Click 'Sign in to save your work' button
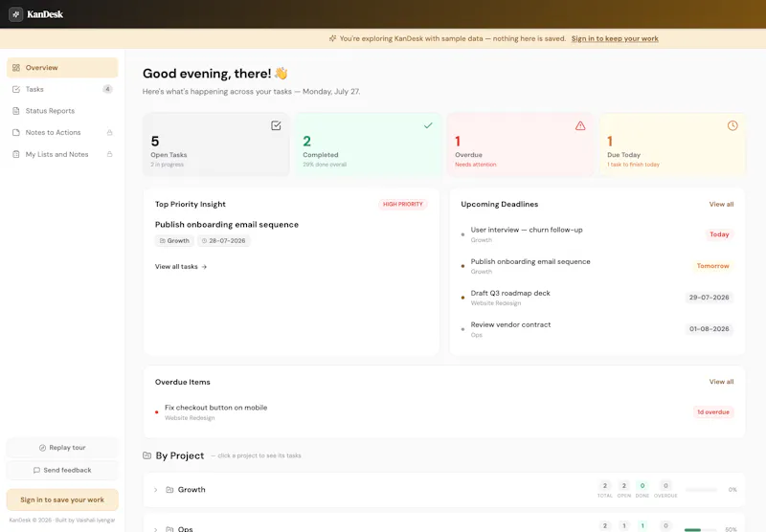This screenshot has height=532, width=766. tap(62, 499)
